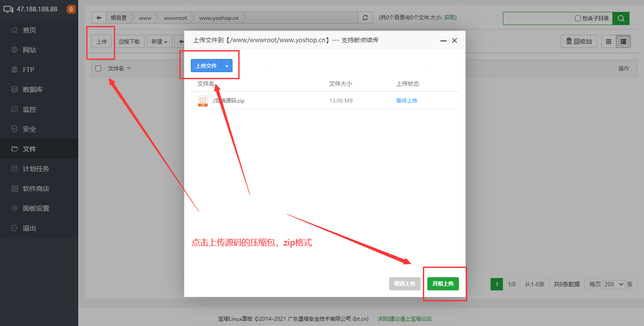Image resolution: width=644 pixels, height=326 pixels.
Task: Open the 面板设置 sidebar item
Action: coord(39,208)
